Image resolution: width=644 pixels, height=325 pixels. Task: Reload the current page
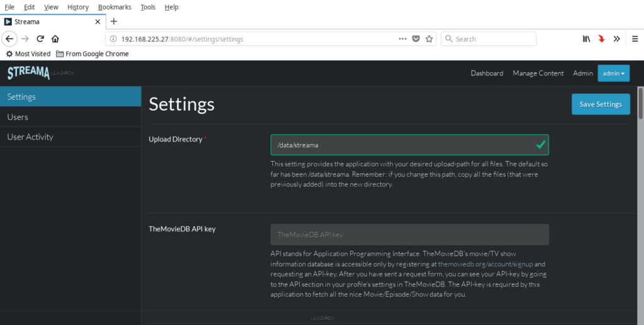40,39
